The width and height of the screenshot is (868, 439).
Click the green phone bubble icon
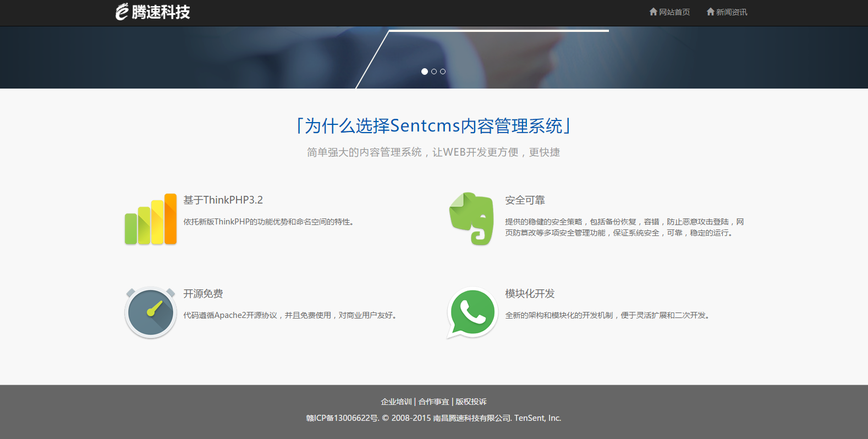coord(472,312)
